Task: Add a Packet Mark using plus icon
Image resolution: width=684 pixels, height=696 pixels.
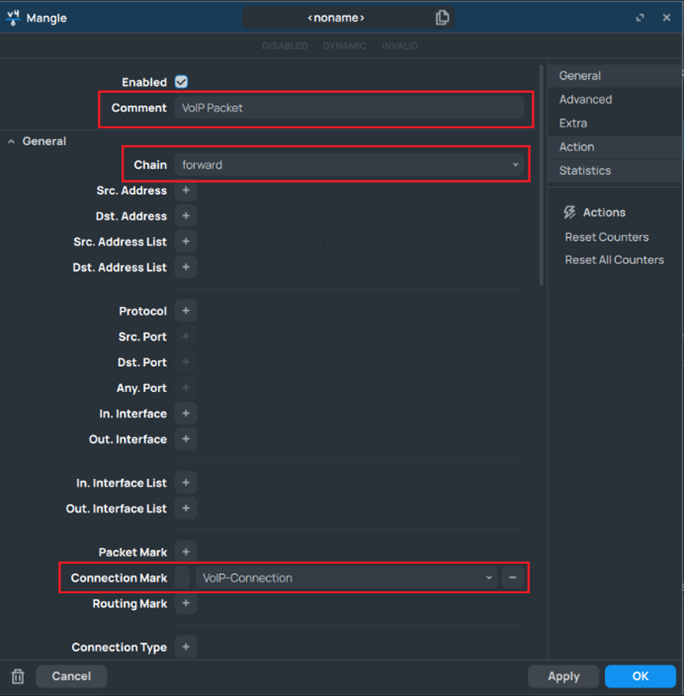Action: [x=186, y=552]
